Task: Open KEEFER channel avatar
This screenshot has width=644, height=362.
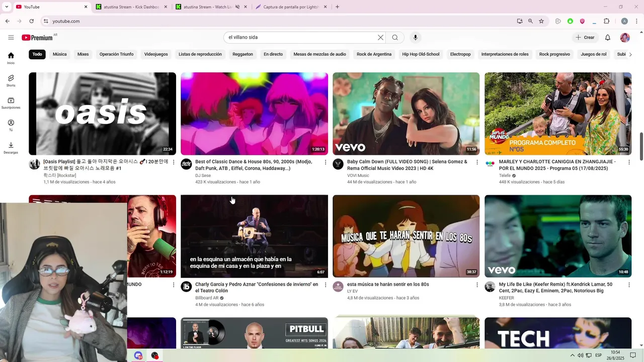Action: click(490, 287)
